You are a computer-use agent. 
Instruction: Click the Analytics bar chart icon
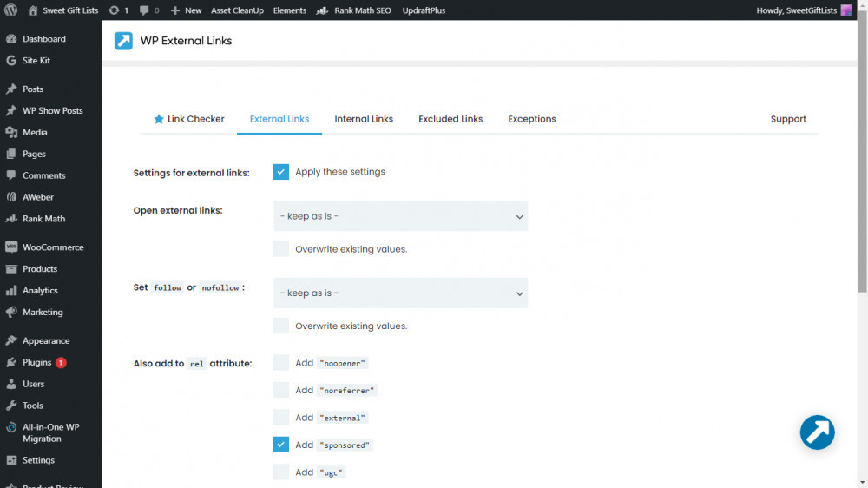pos(11,290)
